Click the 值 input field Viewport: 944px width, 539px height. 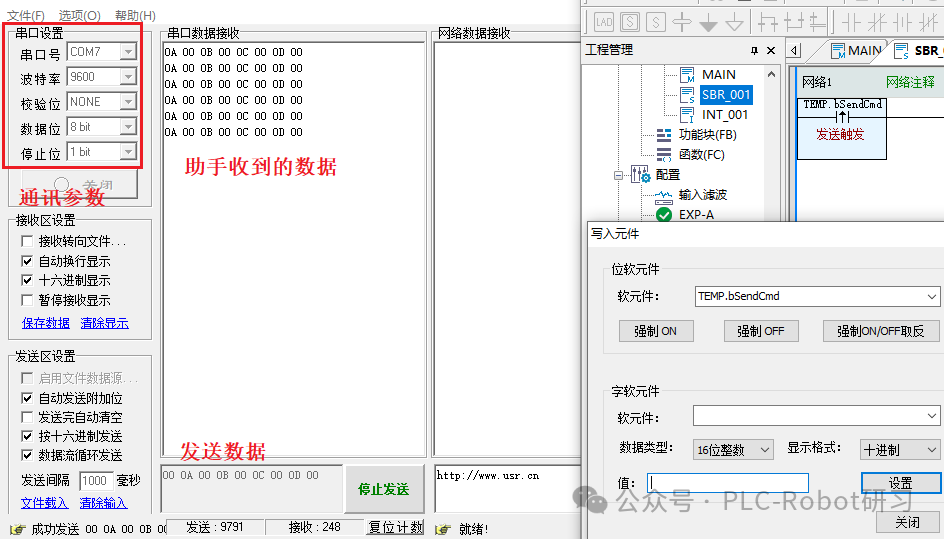click(x=728, y=483)
